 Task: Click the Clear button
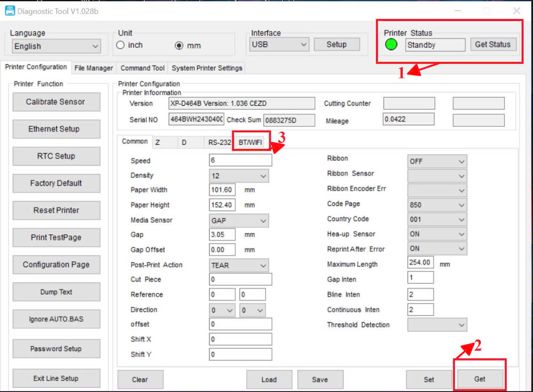pos(140,379)
